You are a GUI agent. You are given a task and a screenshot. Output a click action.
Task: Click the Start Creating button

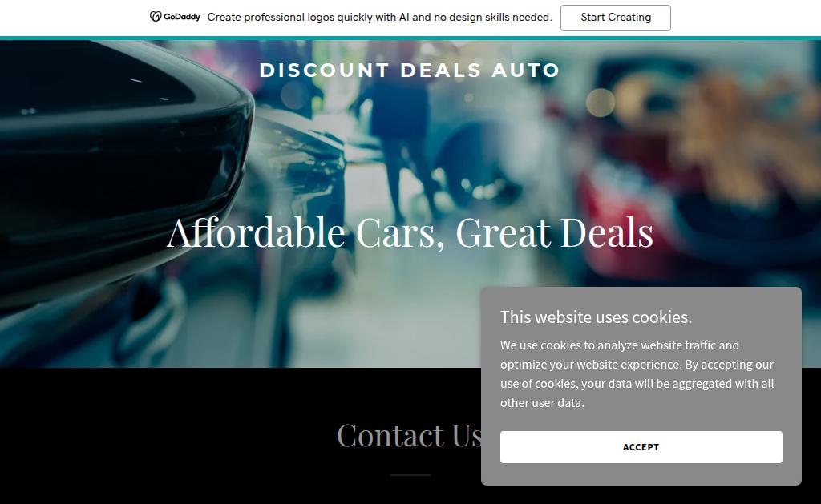(x=615, y=18)
